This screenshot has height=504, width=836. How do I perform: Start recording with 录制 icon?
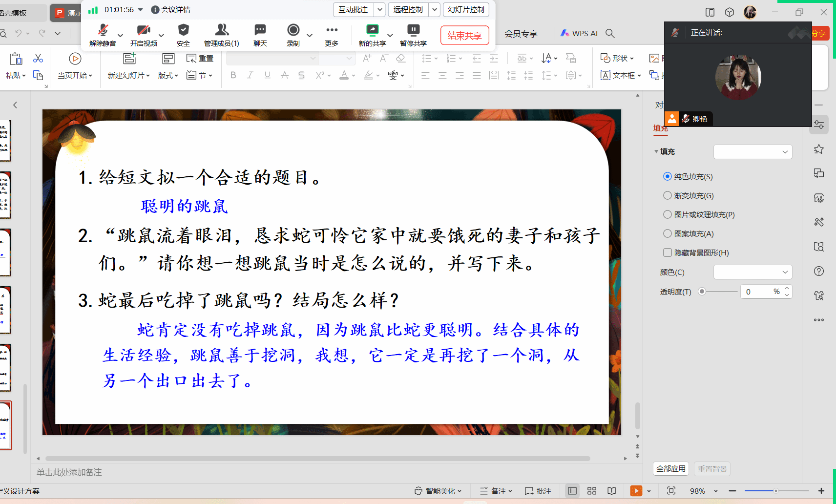tap(293, 31)
